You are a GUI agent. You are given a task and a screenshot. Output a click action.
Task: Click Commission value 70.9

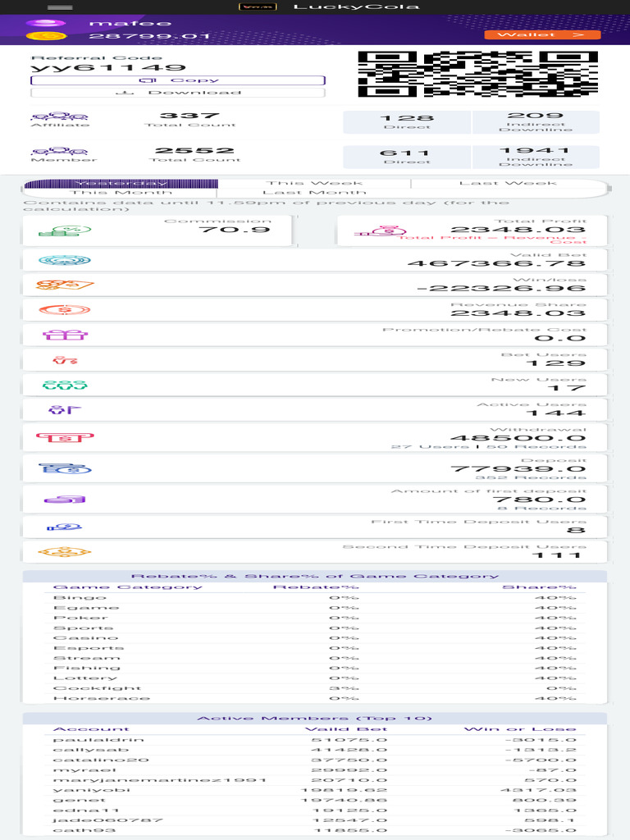click(234, 230)
